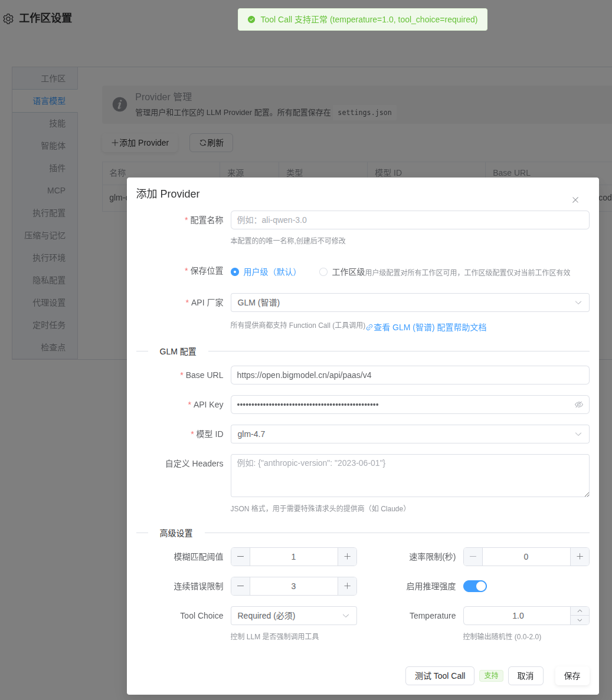Open the 模型 ID dropdown showing glm-4.7
Screen dimensions: 612x700
tap(410, 433)
